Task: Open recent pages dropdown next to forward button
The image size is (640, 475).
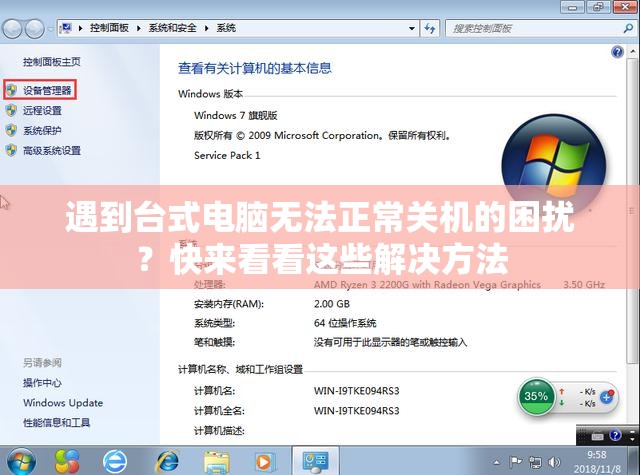Action: 50,29
